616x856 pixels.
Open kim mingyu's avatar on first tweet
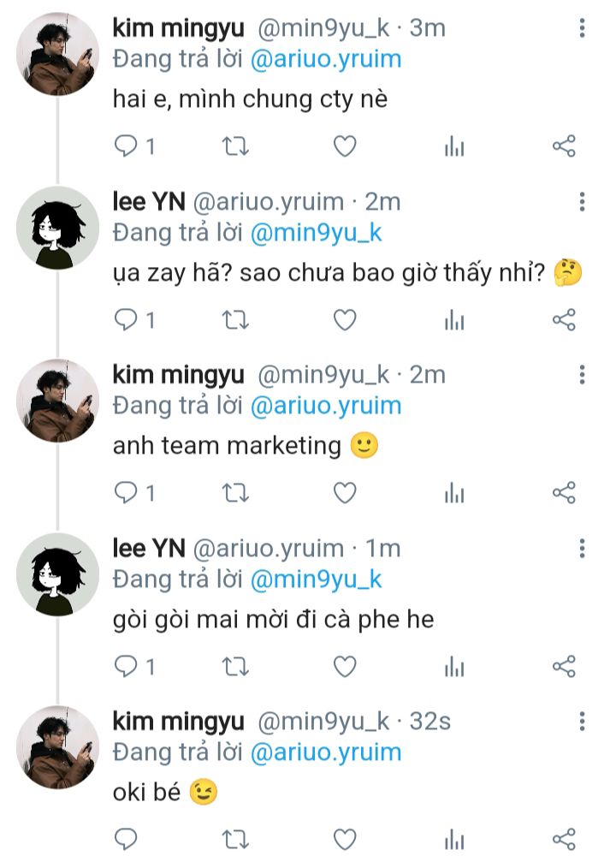click(57, 53)
